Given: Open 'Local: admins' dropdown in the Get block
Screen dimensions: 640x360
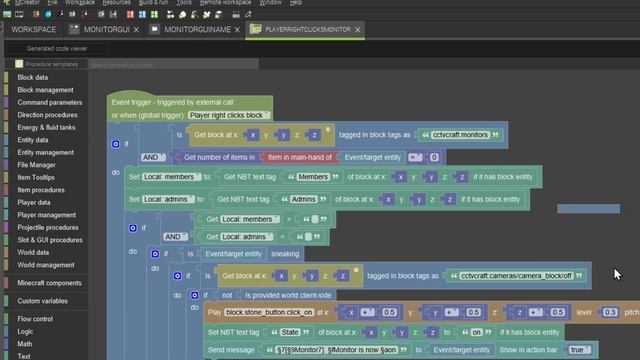Looking at the screenshot, I should pyautogui.click(x=247, y=237).
